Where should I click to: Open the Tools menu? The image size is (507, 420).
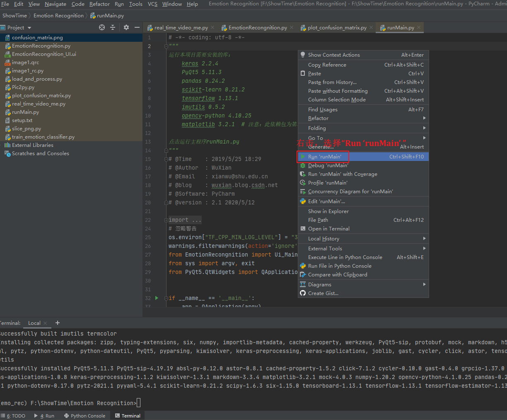coord(135,4)
